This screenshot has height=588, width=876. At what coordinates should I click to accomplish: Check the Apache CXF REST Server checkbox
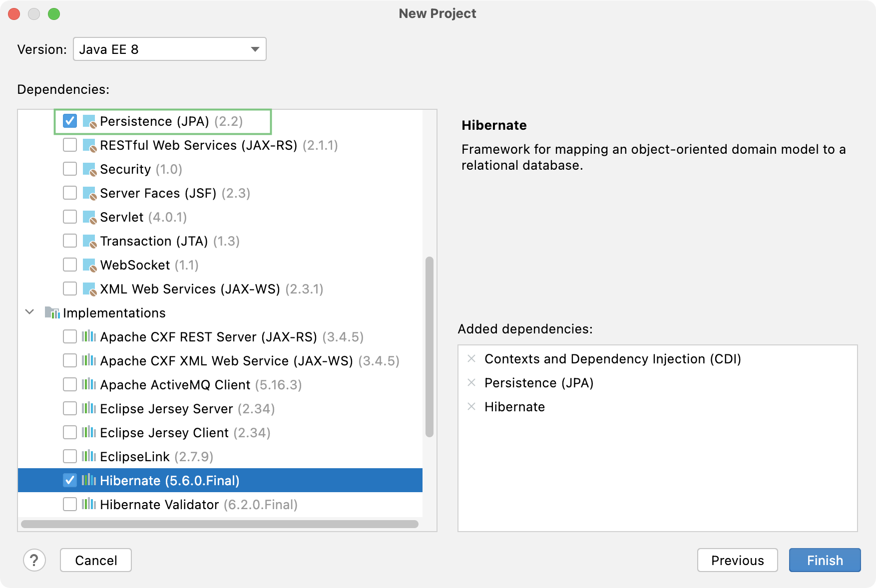coord(70,336)
